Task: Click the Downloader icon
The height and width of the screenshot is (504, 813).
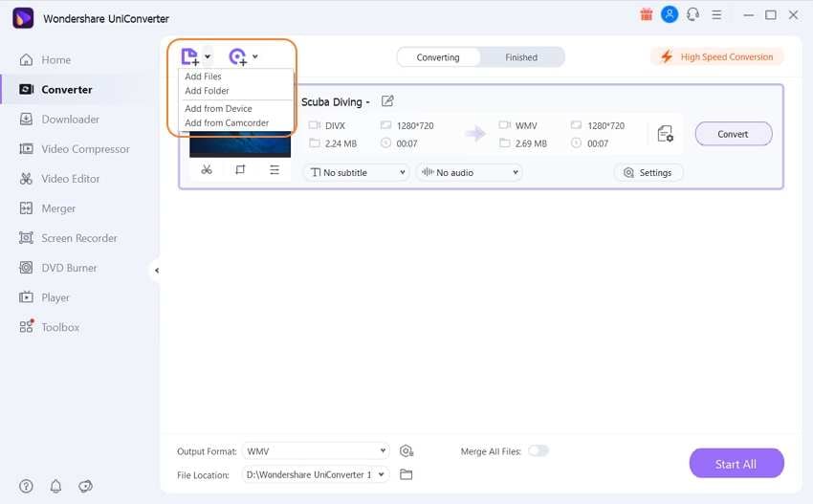Action: [26, 120]
